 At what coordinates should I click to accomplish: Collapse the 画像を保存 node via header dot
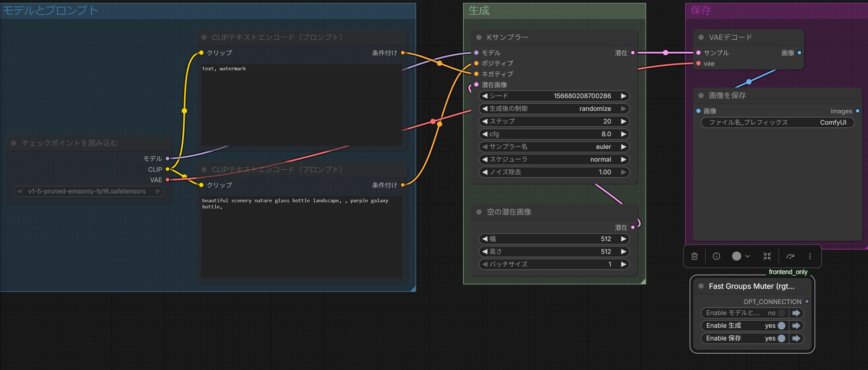(701, 95)
